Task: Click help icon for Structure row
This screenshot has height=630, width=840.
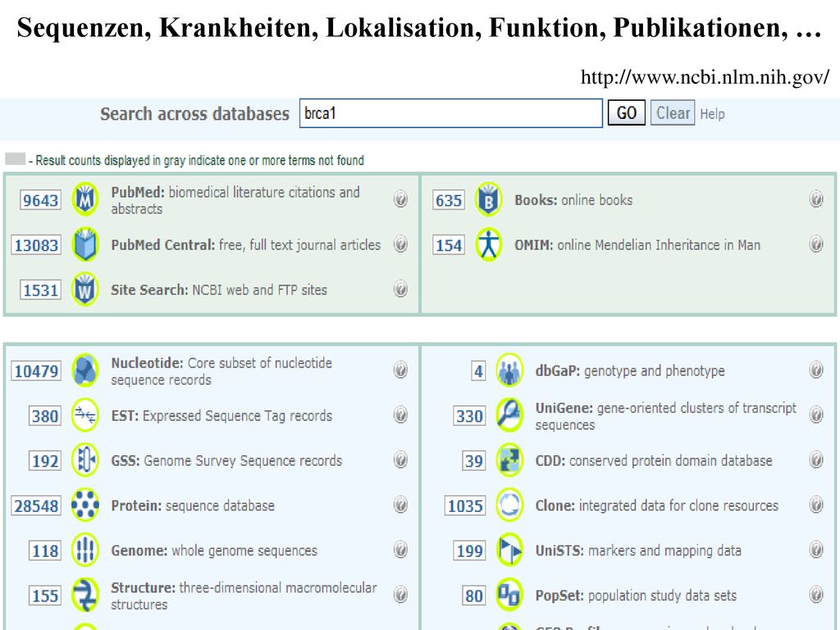Action: pyautogui.click(x=400, y=595)
